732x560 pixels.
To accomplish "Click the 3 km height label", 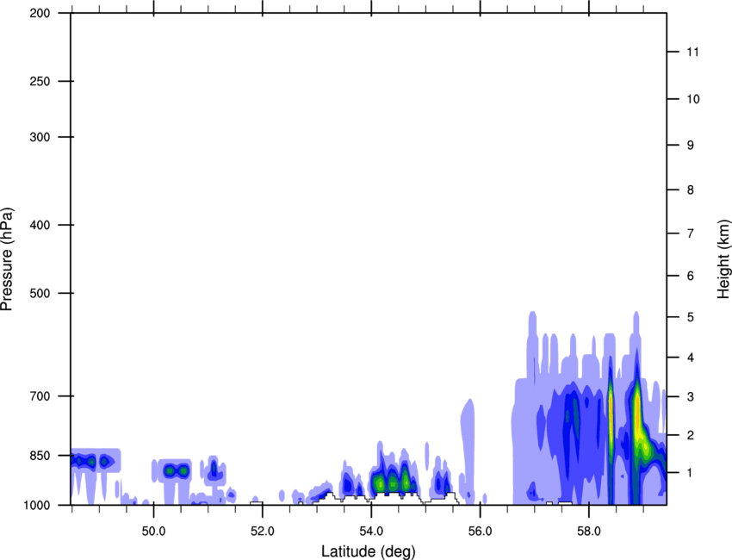I will [691, 396].
